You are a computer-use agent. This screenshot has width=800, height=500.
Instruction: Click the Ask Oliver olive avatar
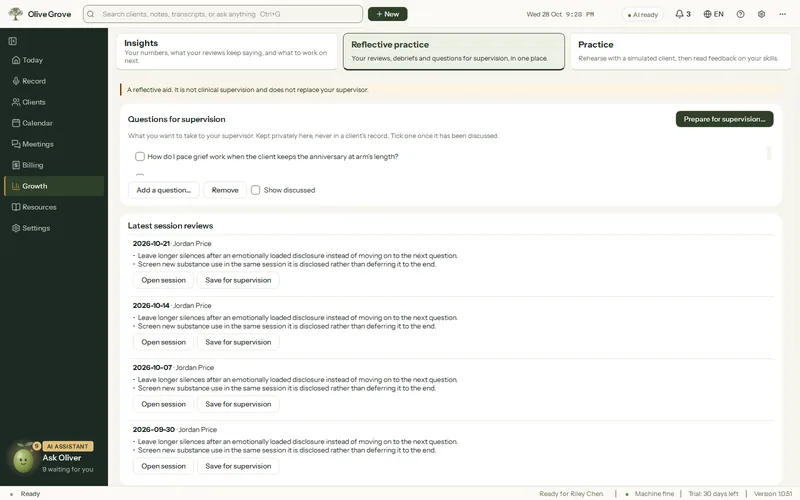tap(23, 460)
